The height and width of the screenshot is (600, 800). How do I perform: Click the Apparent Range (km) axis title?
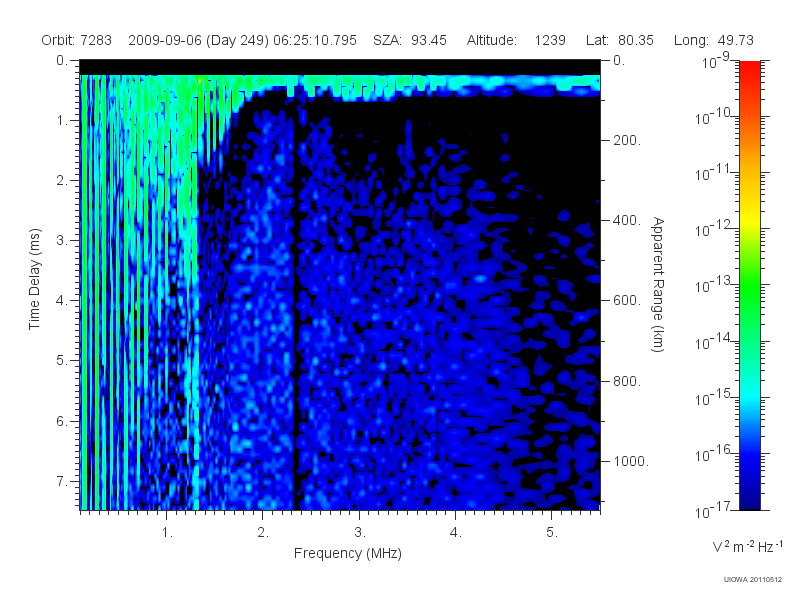658,284
